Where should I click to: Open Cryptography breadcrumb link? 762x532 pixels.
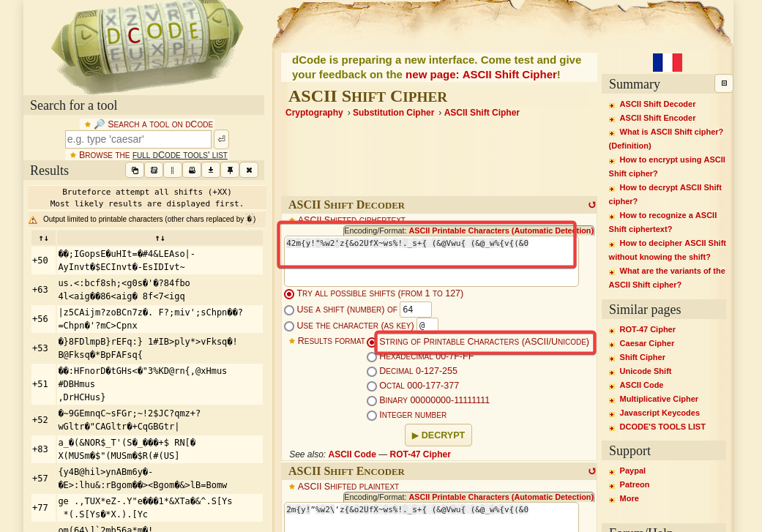pos(314,113)
